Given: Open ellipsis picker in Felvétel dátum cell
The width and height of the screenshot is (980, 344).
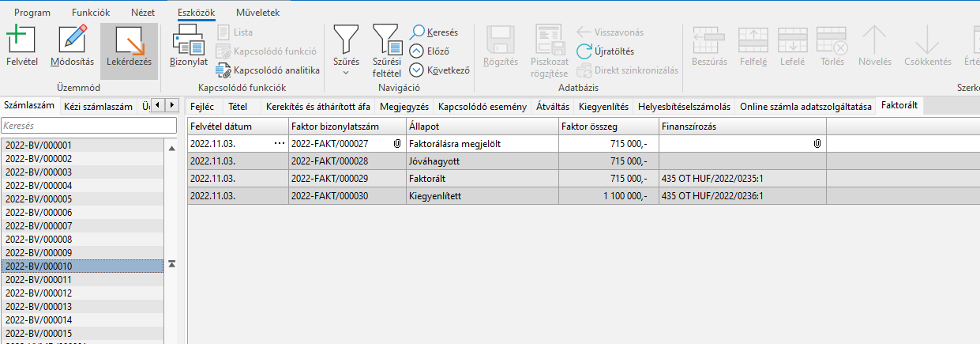Looking at the screenshot, I should [x=279, y=144].
